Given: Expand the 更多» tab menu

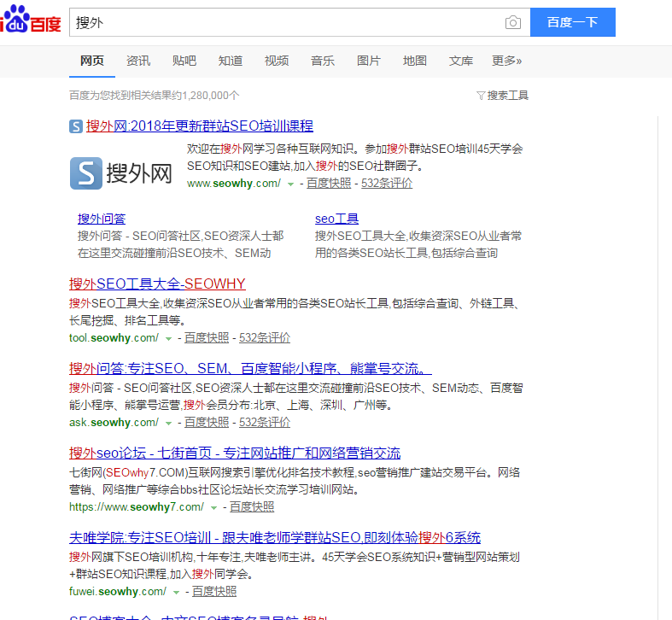Looking at the screenshot, I should coord(506,61).
